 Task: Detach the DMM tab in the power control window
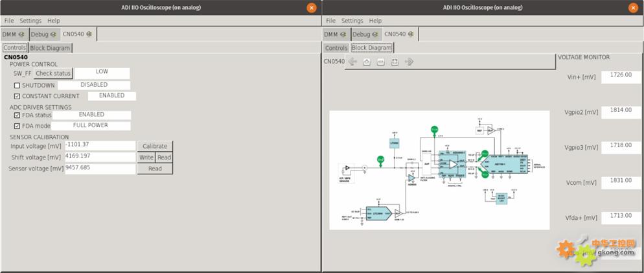(x=21, y=34)
